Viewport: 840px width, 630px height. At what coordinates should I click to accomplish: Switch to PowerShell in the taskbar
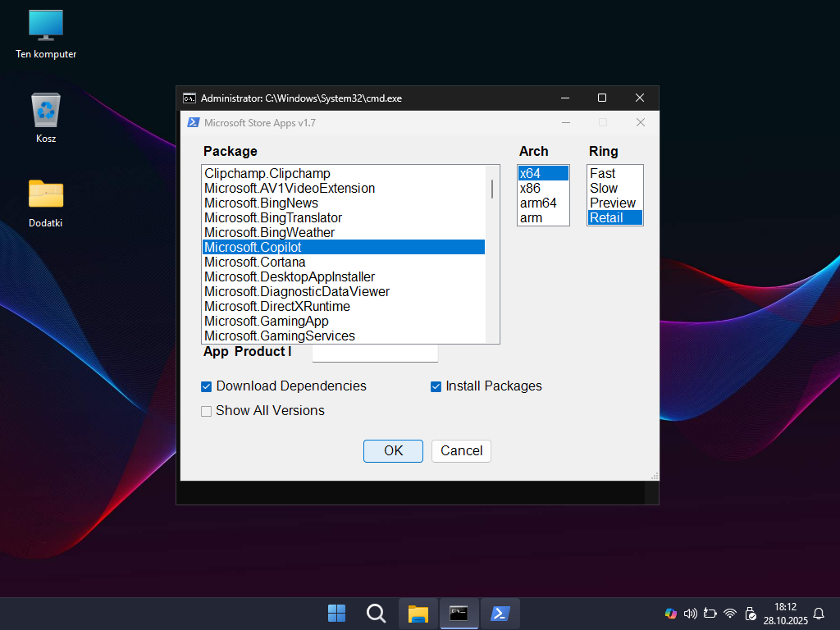point(500,614)
